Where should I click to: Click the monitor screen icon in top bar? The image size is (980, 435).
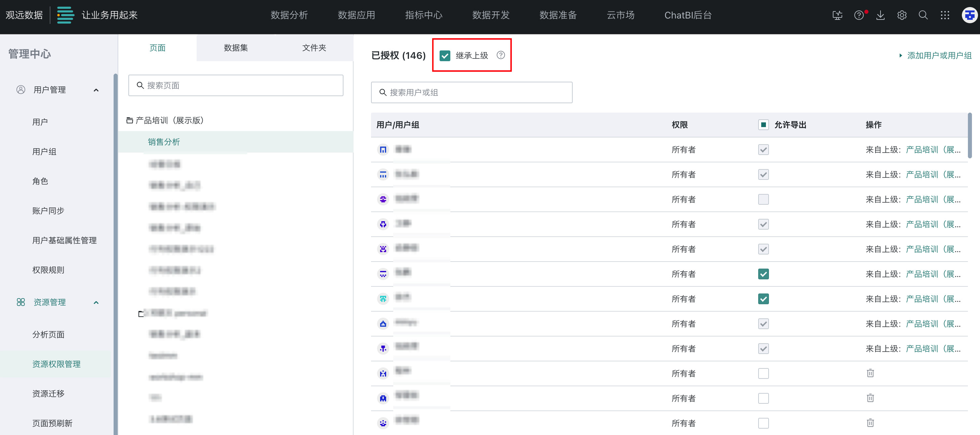(837, 15)
